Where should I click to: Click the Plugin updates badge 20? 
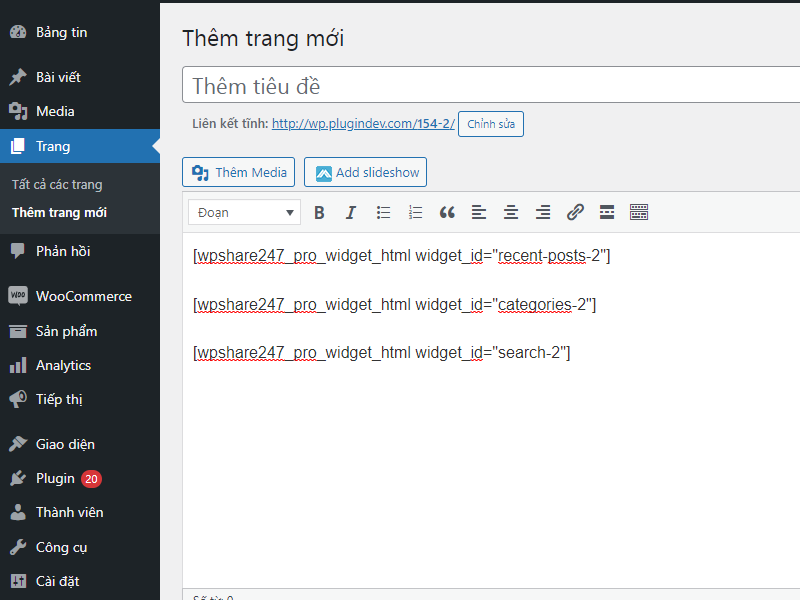[x=91, y=479]
